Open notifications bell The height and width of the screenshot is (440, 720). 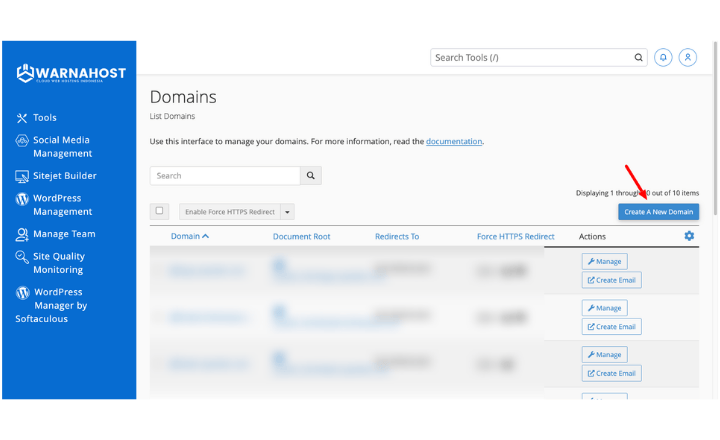tap(663, 58)
